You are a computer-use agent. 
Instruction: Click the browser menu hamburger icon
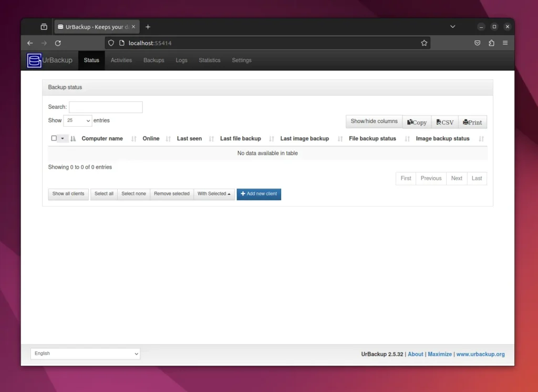tap(505, 43)
